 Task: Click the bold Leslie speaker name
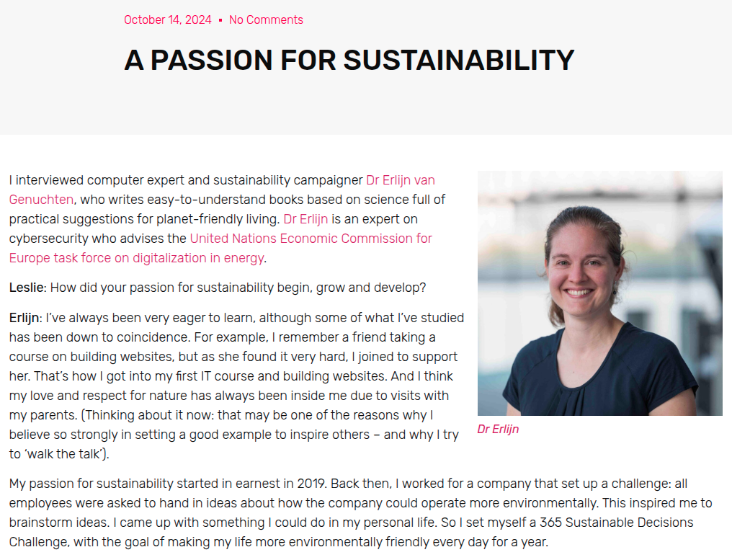[x=27, y=288]
